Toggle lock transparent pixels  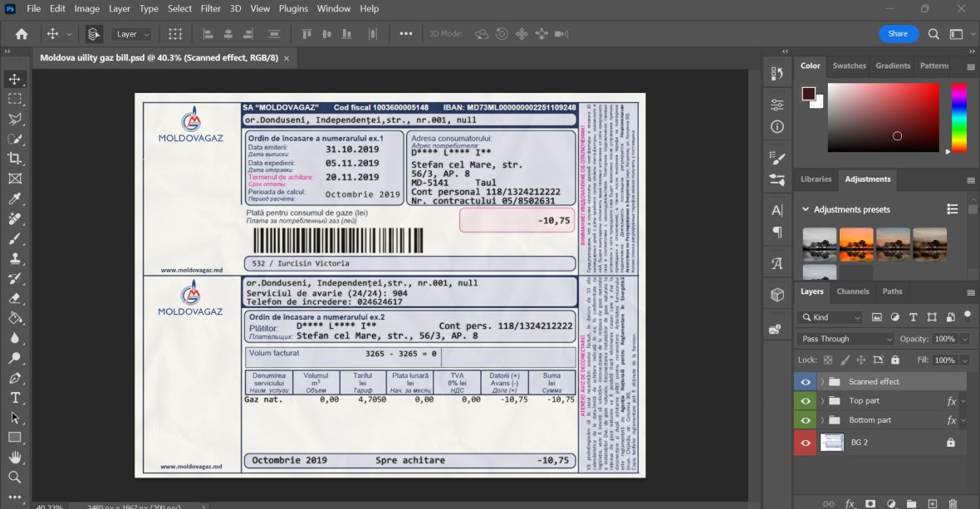tap(827, 360)
